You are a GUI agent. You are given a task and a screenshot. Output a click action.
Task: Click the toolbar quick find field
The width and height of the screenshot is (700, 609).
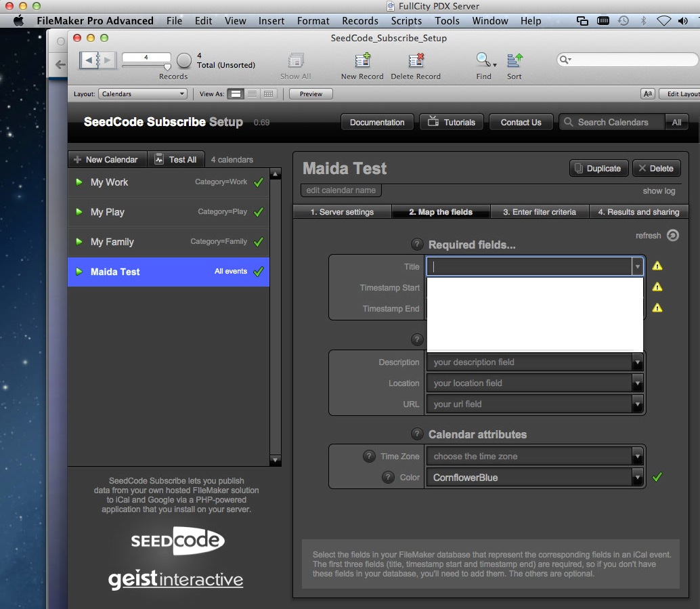tap(628, 60)
